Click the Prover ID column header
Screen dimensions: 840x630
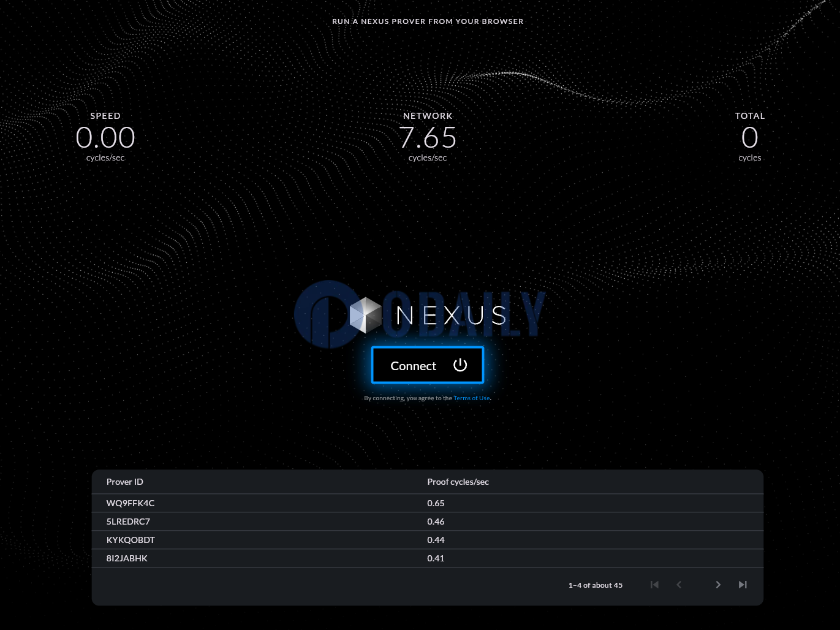tap(125, 482)
